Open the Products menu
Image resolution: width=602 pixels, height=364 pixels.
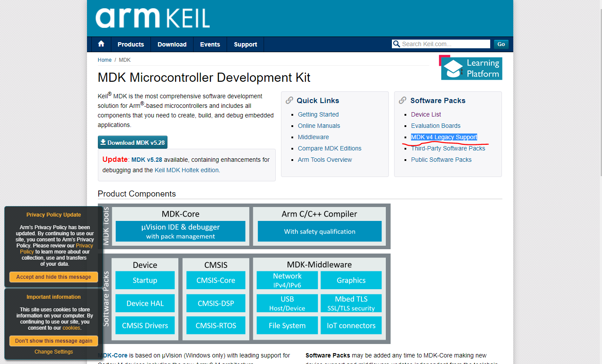click(130, 44)
